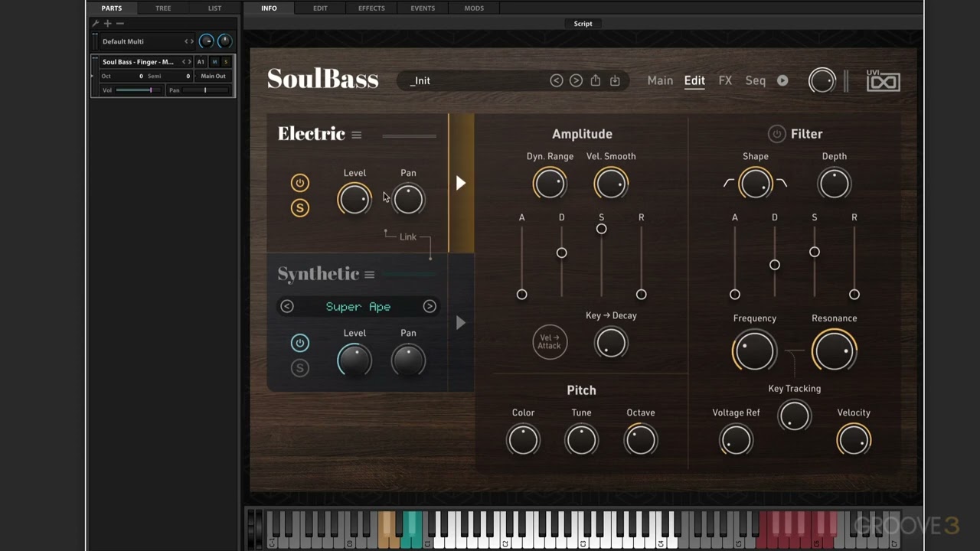
Task: Adjust the Synthetic Pan knob
Action: coord(408,360)
